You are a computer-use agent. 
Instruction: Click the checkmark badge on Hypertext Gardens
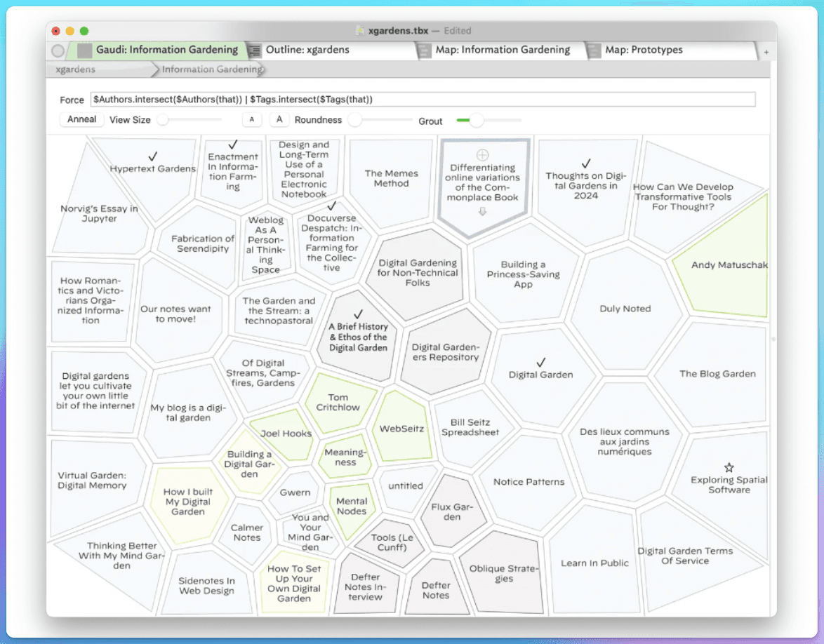click(x=152, y=156)
